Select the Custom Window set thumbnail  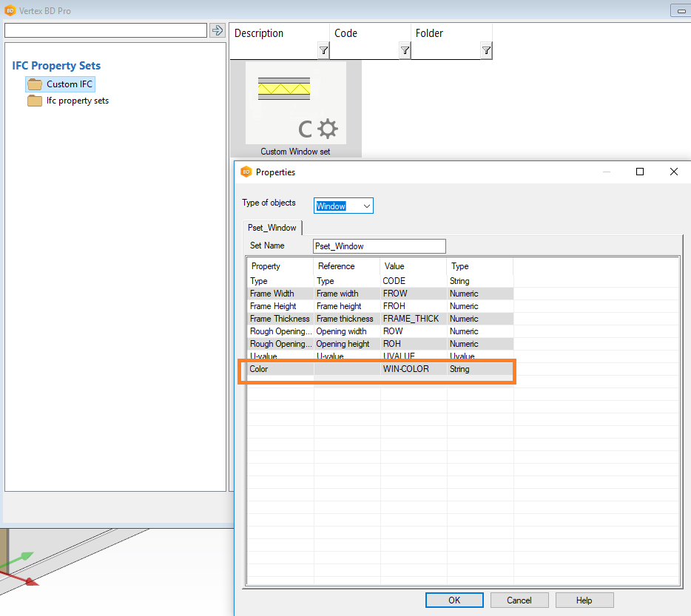click(x=295, y=109)
